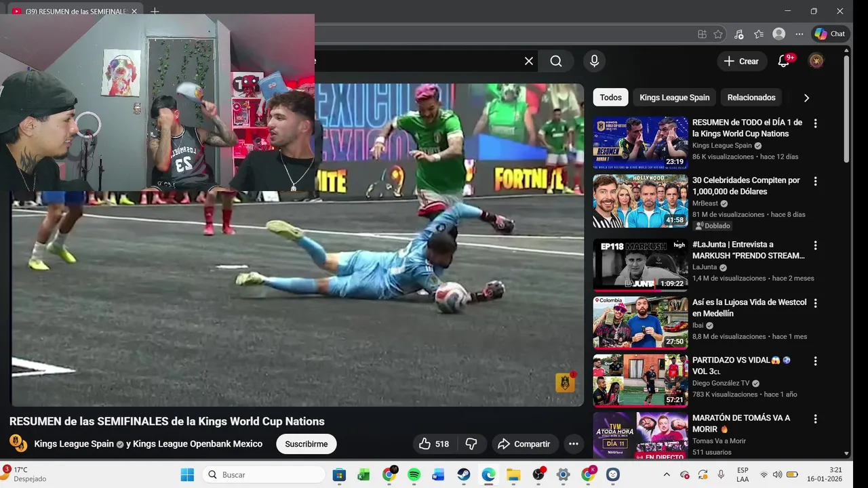Open the YouTube account avatar menu
868x488 pixels.
[x=816, y=61]
